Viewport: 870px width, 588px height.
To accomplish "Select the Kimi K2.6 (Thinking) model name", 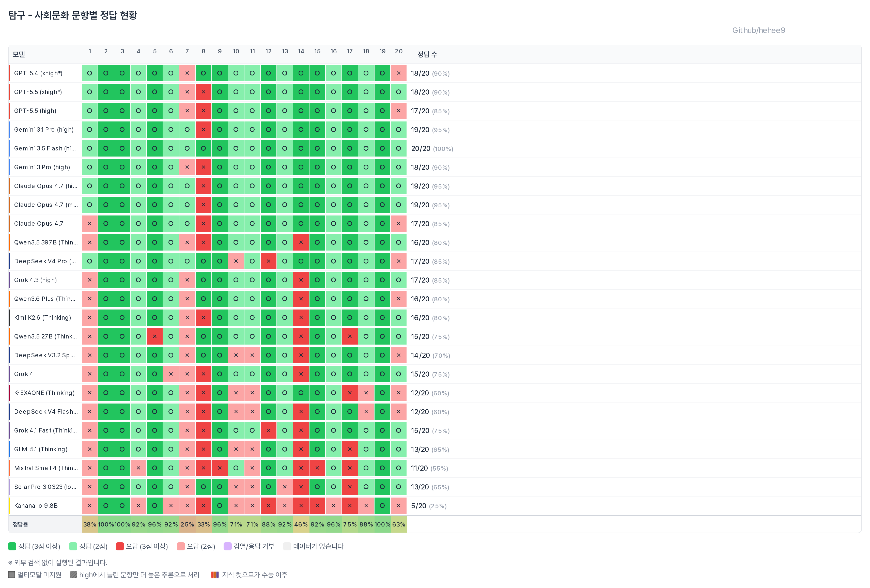I will (43, 317).
